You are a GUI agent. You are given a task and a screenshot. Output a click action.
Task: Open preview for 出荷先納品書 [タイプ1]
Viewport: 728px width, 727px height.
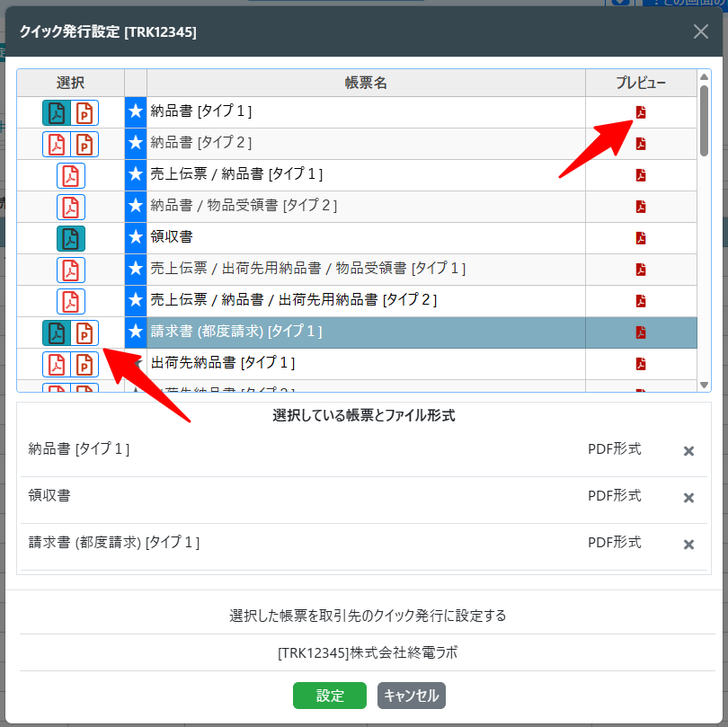coord(641,364)
